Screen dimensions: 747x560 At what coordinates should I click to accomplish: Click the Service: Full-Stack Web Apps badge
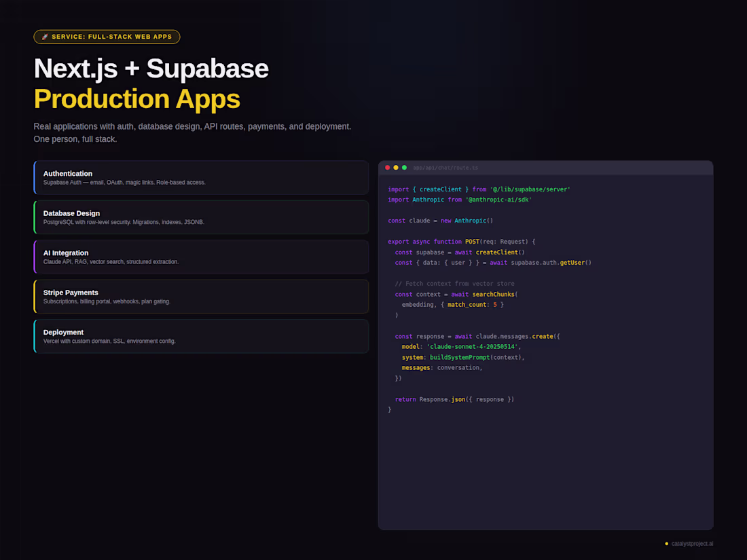(x=107, y=37)
